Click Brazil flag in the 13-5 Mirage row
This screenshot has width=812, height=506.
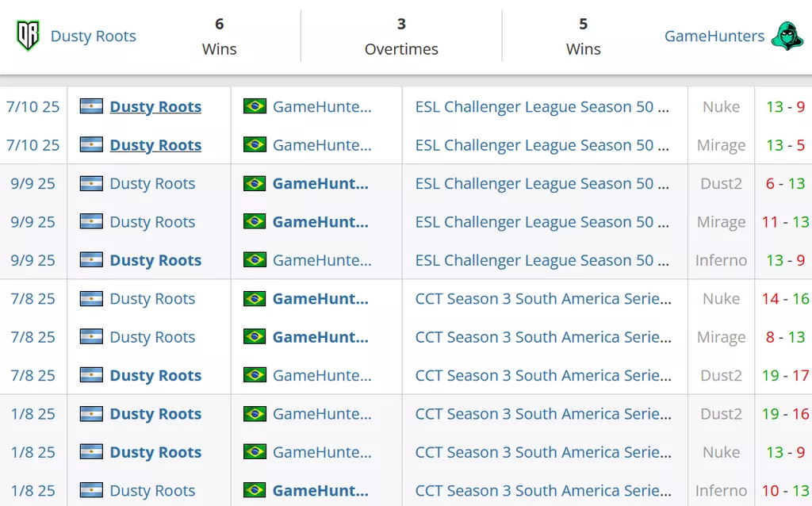point(255,145)
